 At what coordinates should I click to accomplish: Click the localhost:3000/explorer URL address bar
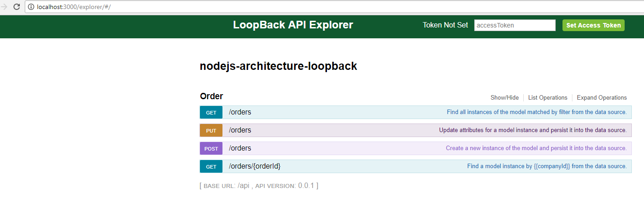[334, 7]
